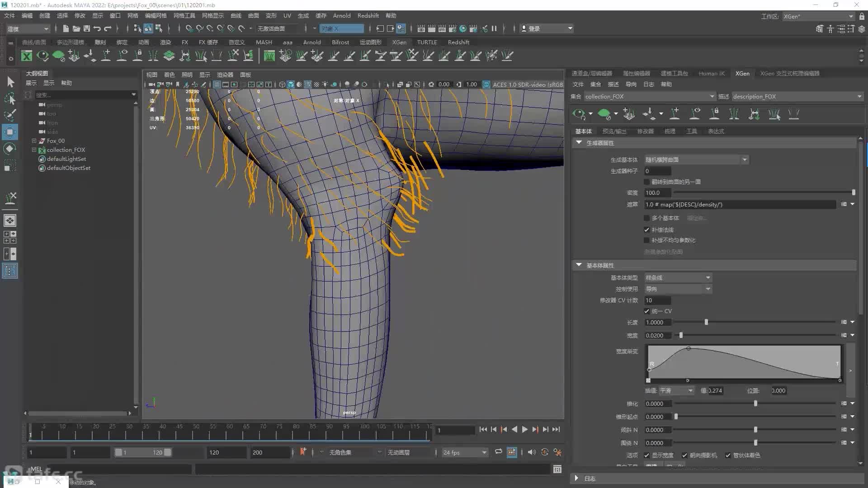Click the undo arrow icon

tap(97, 28)
